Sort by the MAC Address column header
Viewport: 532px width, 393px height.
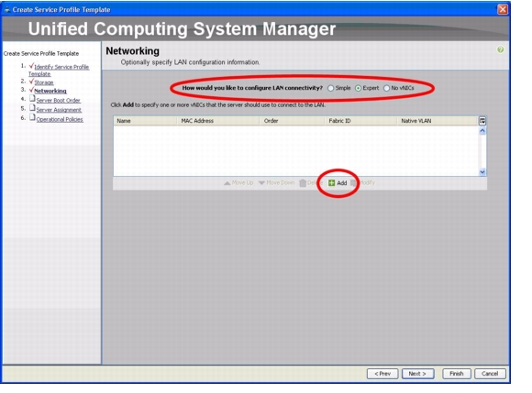[x=218, y=121]
